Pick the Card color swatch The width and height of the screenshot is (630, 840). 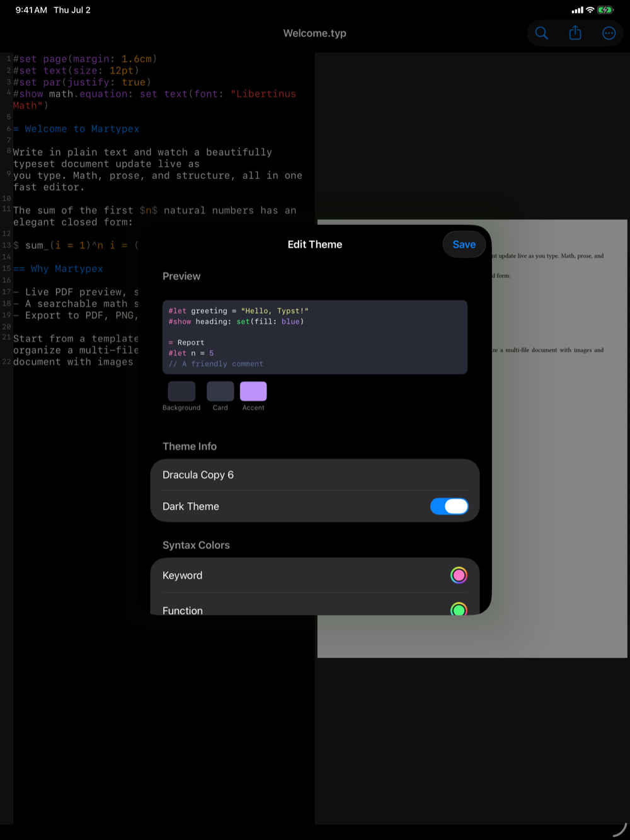tap(220, 391)
